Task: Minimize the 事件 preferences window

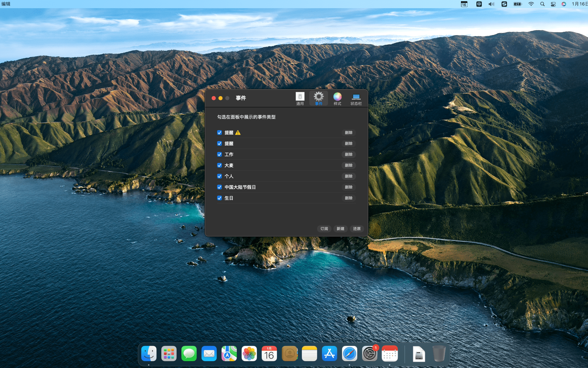Action: [220, 98]
